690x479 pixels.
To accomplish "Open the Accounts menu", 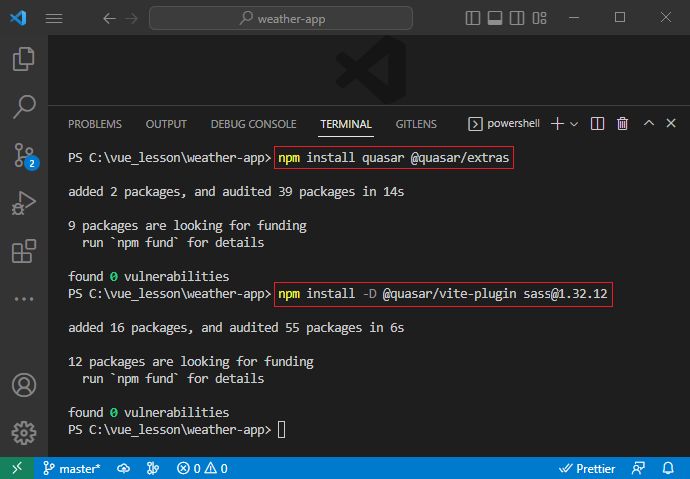I will click(x=24, y=385).
